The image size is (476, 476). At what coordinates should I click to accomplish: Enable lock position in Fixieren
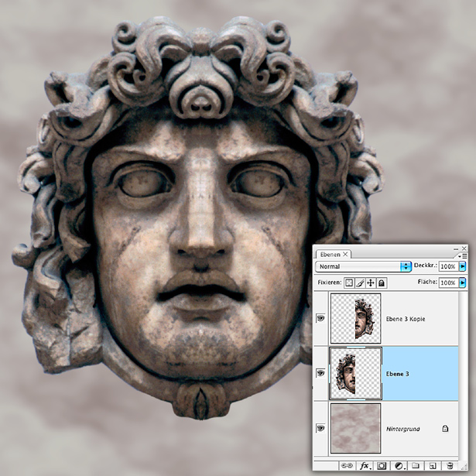pyautogui.click(x=371, y=283)
